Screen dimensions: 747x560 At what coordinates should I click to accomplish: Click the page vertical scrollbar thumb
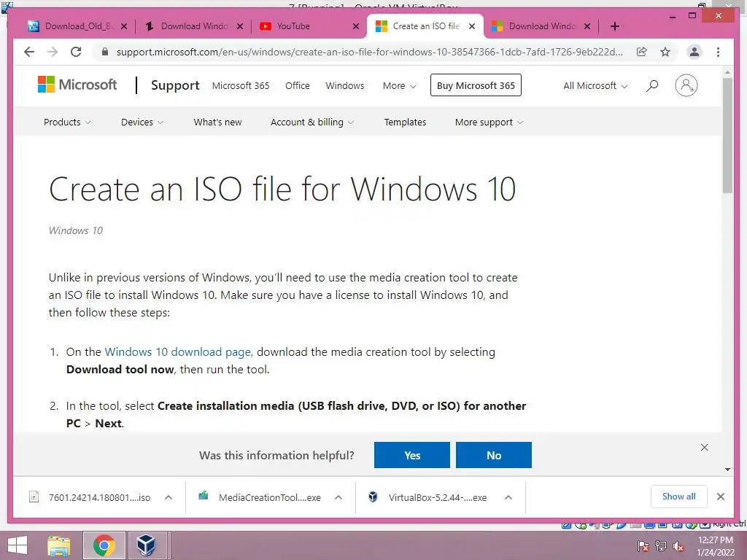click(x=727, y=135)
